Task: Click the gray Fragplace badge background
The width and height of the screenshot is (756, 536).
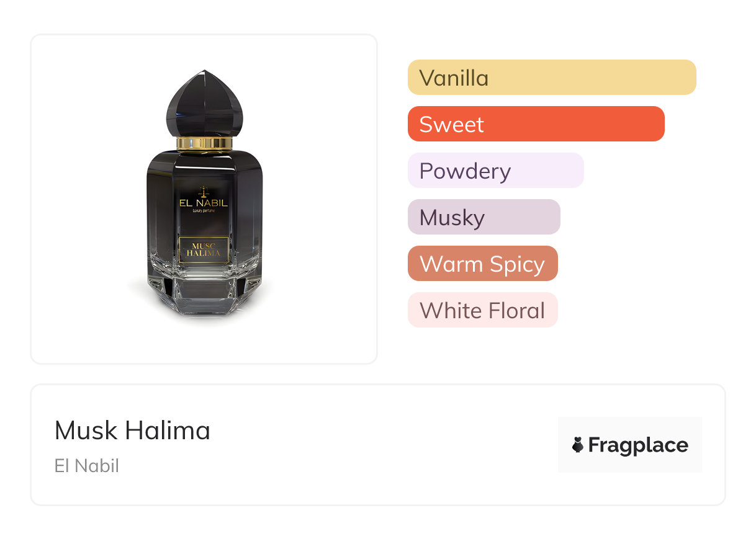Action: tap(630, 444)
